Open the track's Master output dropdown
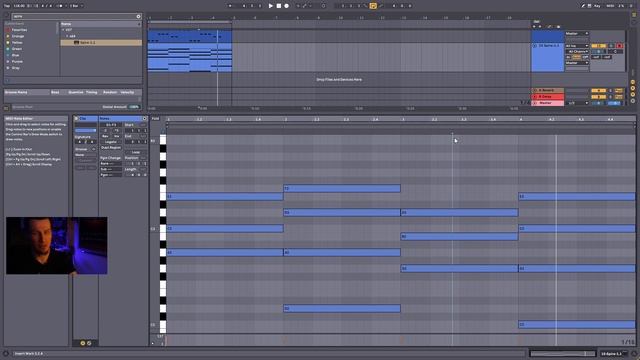The height and width of the screenshot is (360, 640). pyautogui.click(x=577, y=63)
